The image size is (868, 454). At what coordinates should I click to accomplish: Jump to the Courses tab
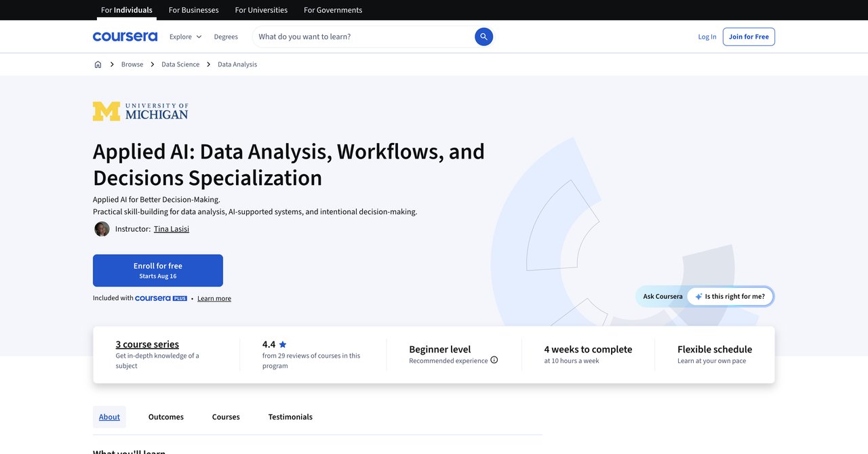click(x=226, y=417)
